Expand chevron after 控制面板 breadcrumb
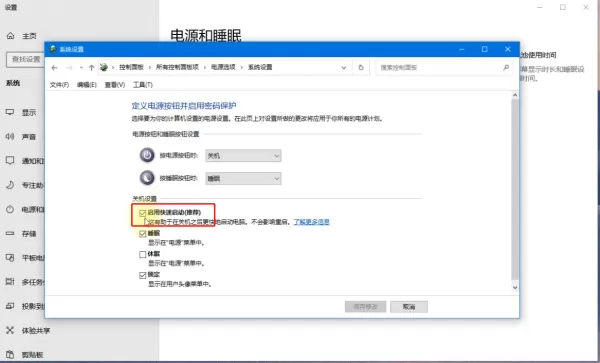Screen dimensions: 600x363 [x=150, y=67]
